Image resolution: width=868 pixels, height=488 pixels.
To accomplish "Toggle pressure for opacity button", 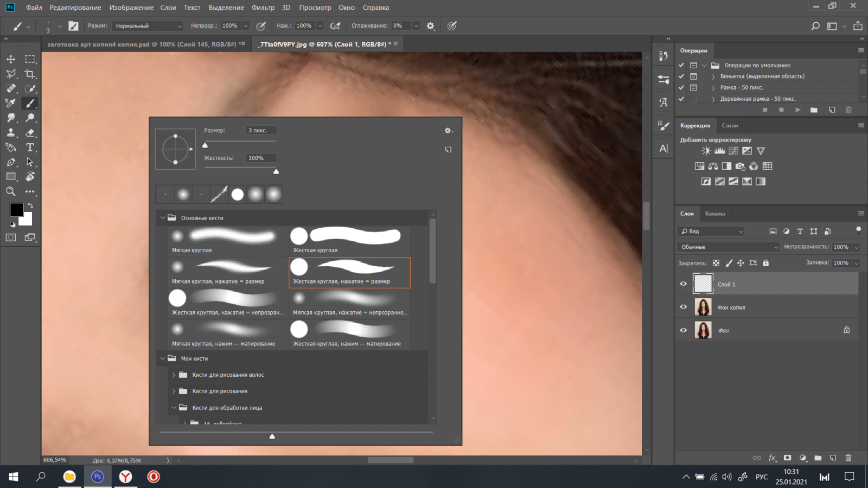I will tap(261, 26).
